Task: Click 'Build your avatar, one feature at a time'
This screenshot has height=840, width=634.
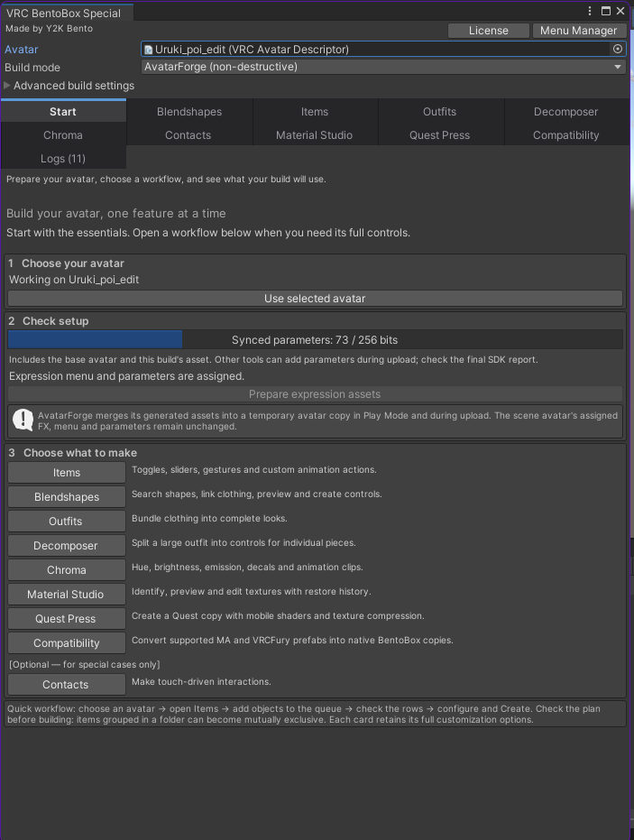Action: [115, 213]
